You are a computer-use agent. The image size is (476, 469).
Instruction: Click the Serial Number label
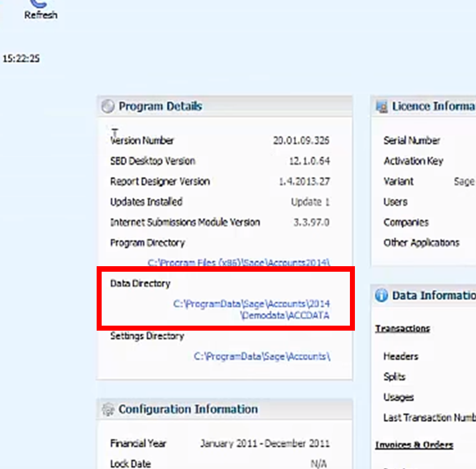click(412, 141)
